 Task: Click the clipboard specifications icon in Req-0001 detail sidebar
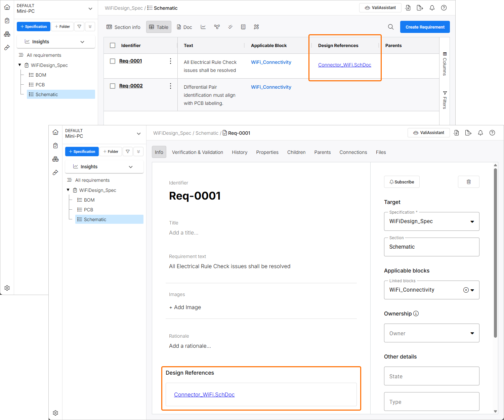(55, 145)
